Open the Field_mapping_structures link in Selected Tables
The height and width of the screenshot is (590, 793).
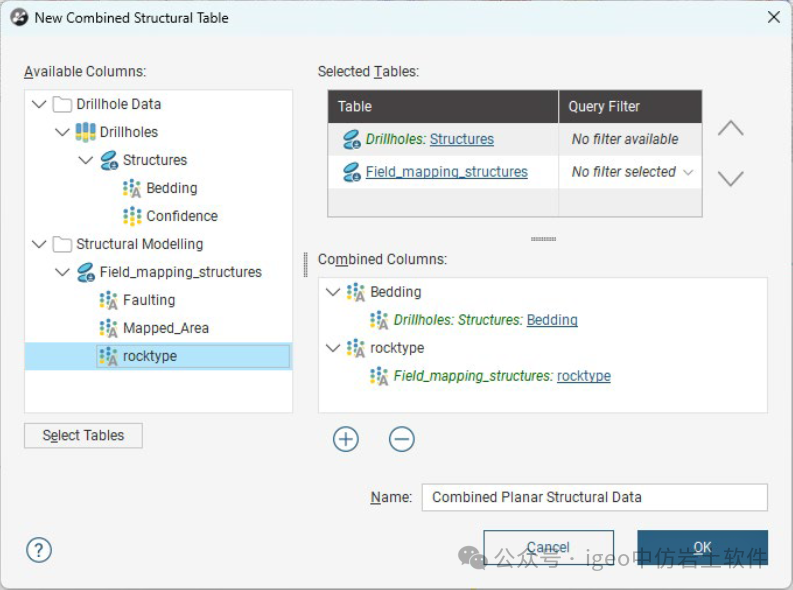(446, 172)
